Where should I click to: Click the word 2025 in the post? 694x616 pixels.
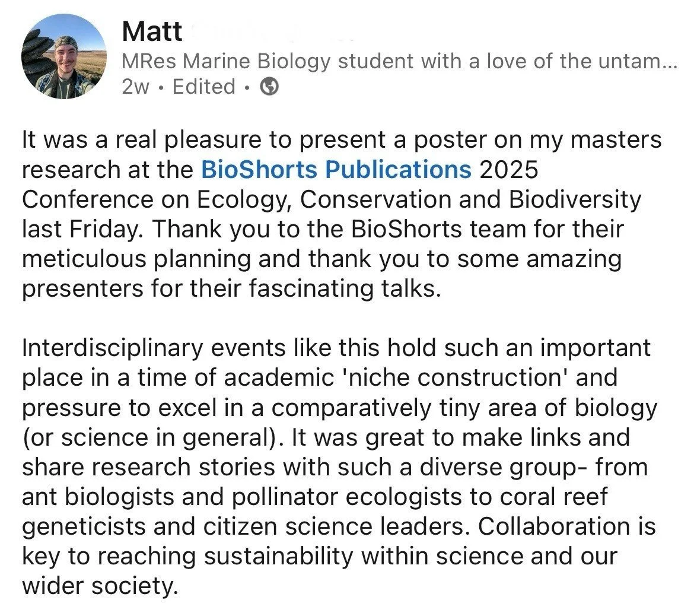coord(508,170)
